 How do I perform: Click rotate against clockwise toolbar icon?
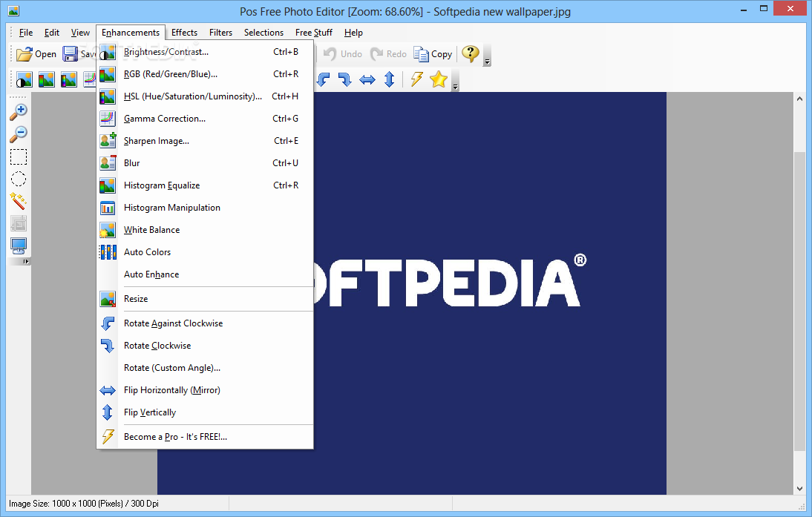pyautogui.click(x=323, y=79)
